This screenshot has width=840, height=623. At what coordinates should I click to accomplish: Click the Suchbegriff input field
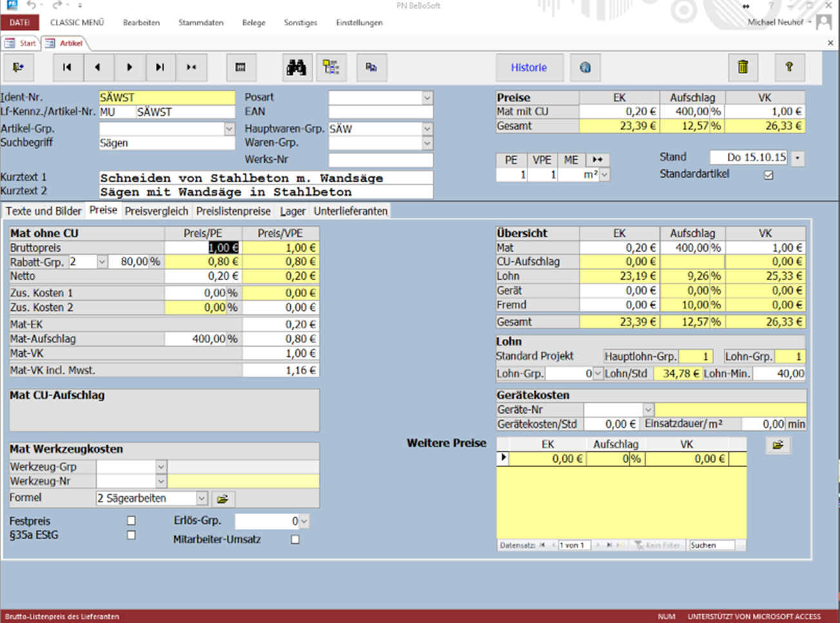click(x=166, y=143)
